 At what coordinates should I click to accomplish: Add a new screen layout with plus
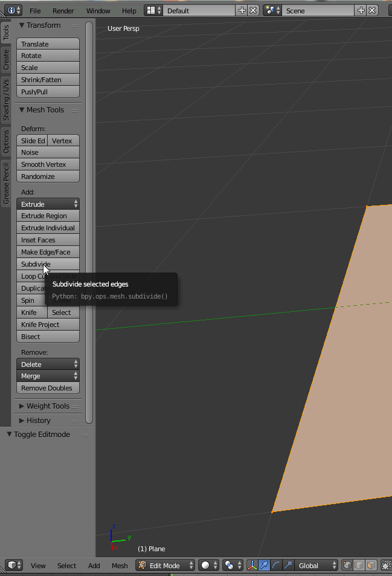[242, 11]
